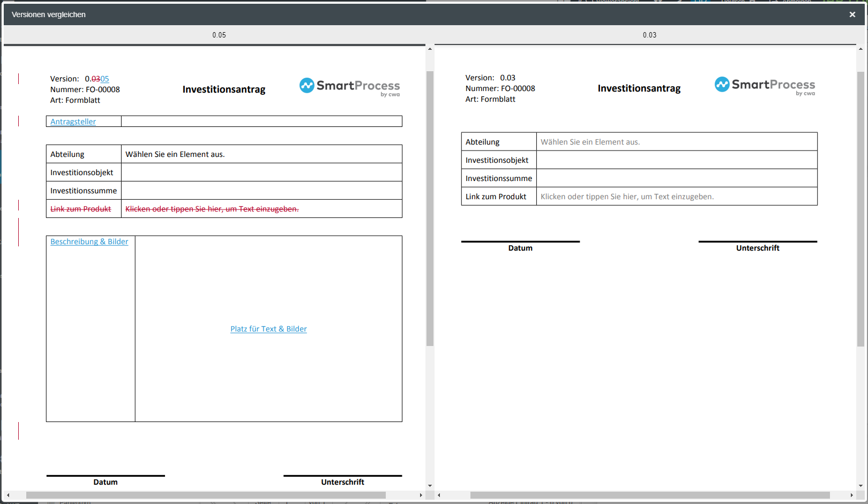Click the Unterschrift label in the left document
Screen dimensions: 868x504
click(343, 482)
